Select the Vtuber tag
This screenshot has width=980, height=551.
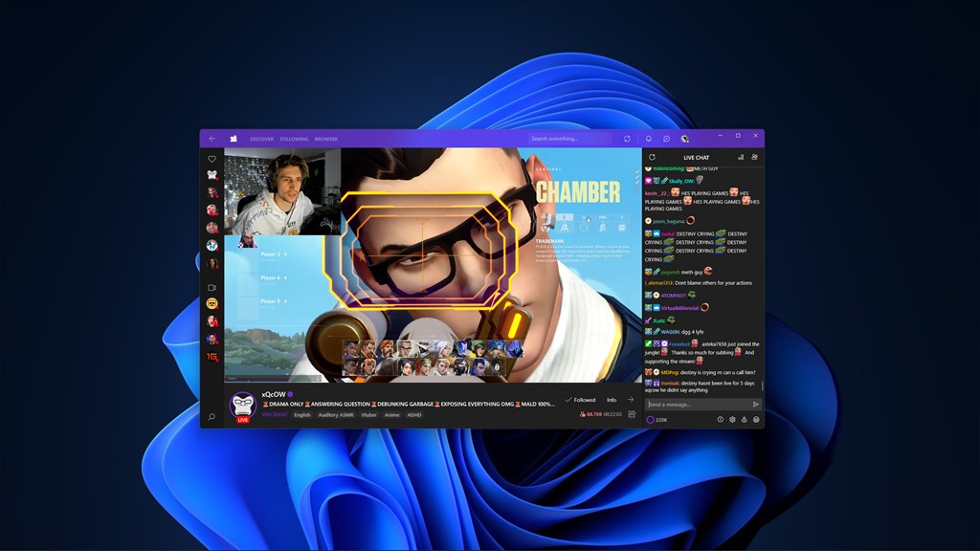point(368,415)
